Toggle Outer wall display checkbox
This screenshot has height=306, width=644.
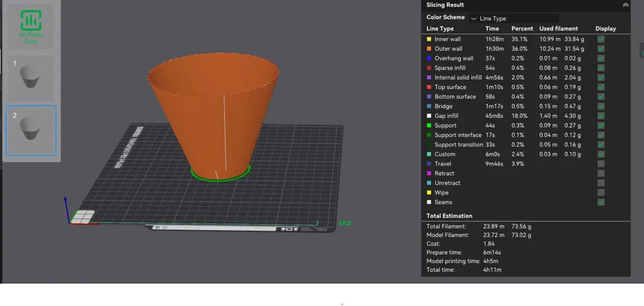pyautogui.click(x=601, y=48)
